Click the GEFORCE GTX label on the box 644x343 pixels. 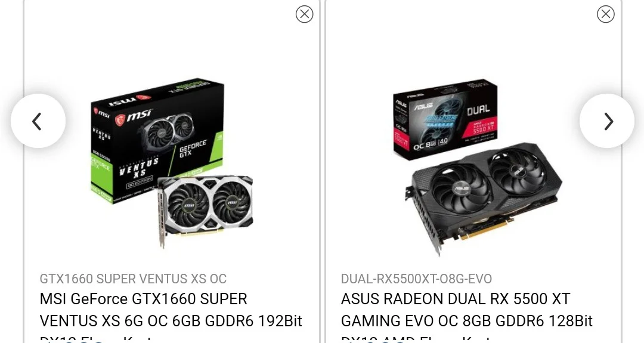193,149
